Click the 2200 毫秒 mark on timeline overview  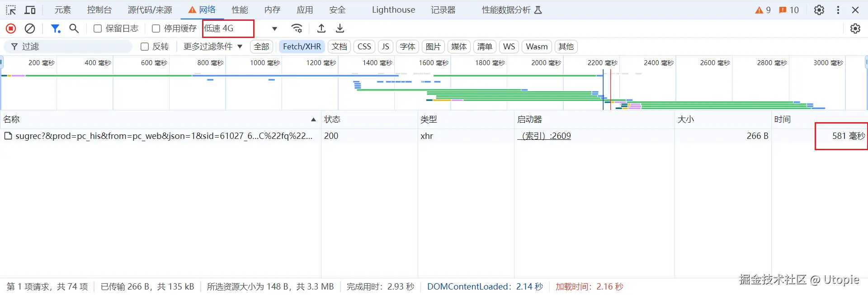[602, 63]
